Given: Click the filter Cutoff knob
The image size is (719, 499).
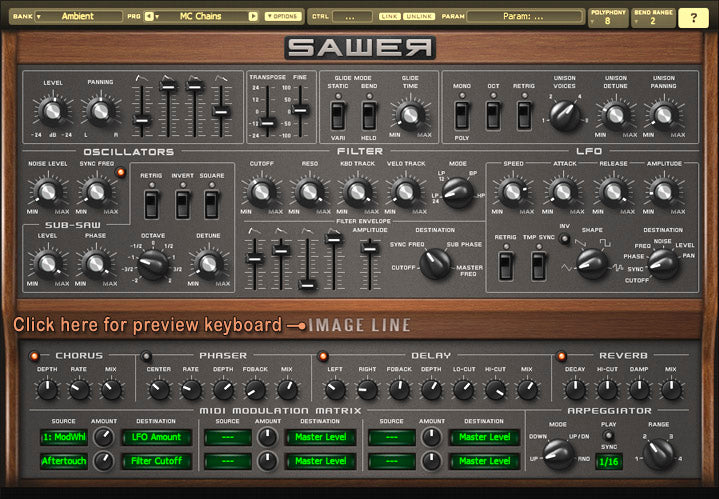Looking at the screenshot, I should point(262,190).
